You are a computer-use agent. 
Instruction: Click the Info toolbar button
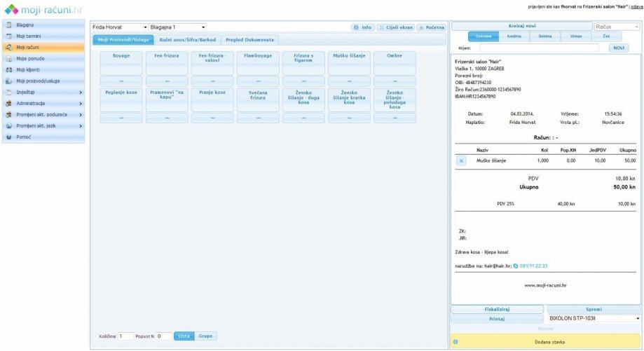coord(363,27)
